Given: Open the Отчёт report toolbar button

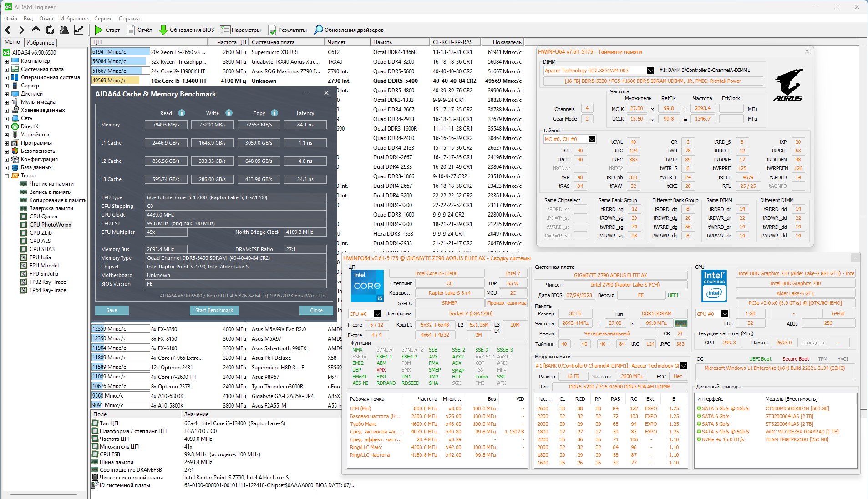Looking at the screenshot, I should [x=140, y=30].
